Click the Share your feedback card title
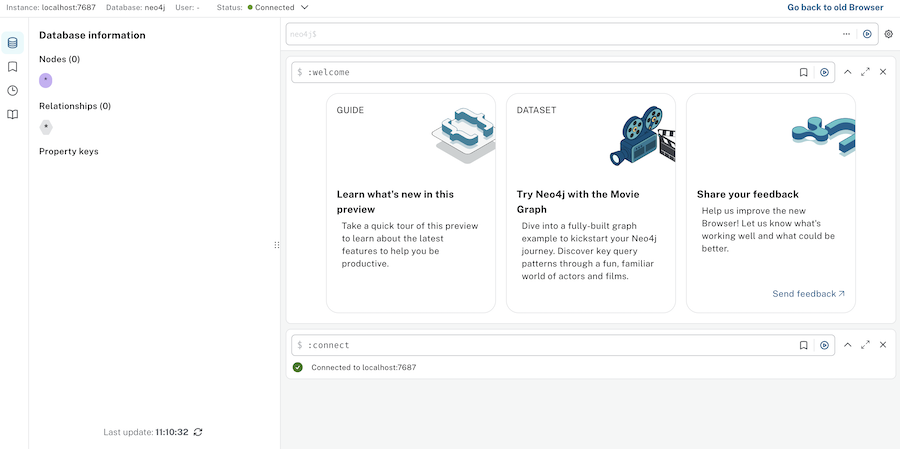The width and height of the screenshot is (900, 449). [748, 194]
